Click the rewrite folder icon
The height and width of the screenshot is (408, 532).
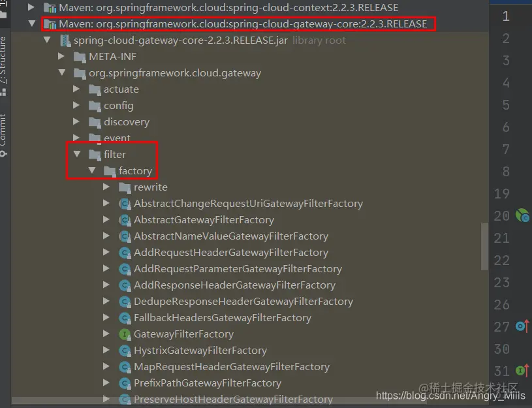point(125,187)
